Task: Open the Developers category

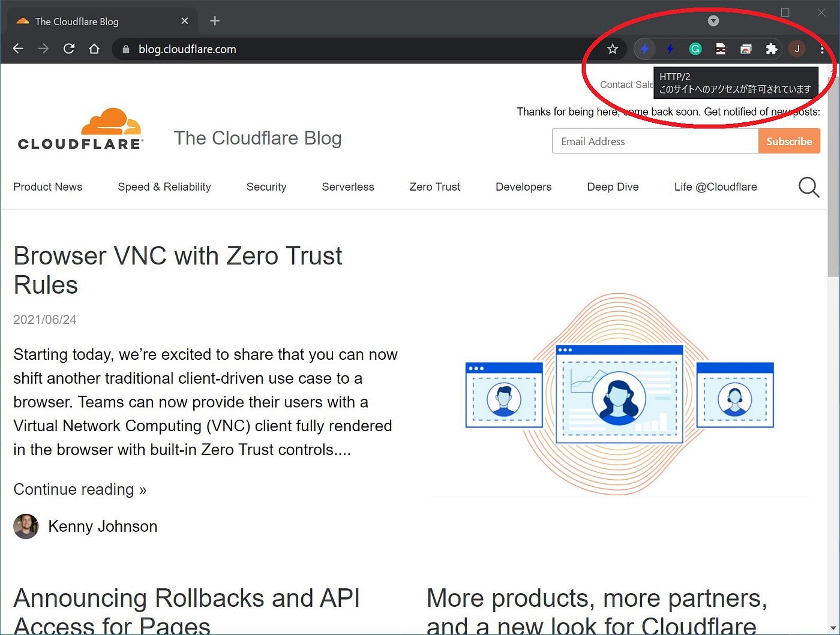Action: (523, 187)
